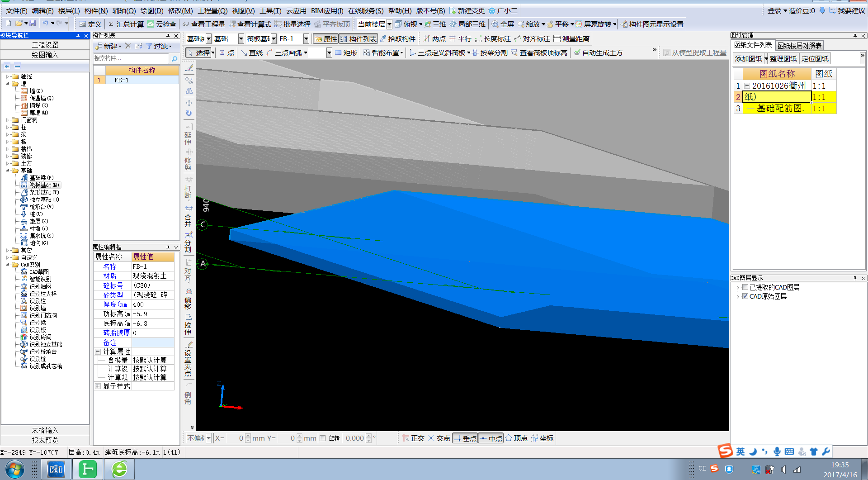
Task: Open the 筏板基础 component type dropdown
Action: [274, 39]
